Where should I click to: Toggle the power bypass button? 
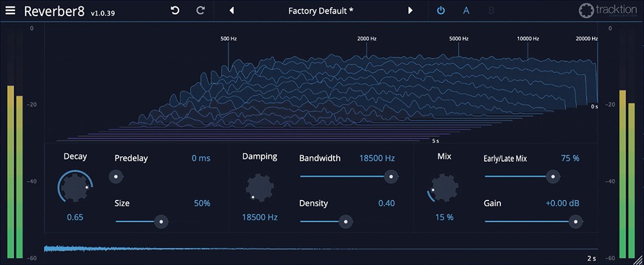(440, 10)
